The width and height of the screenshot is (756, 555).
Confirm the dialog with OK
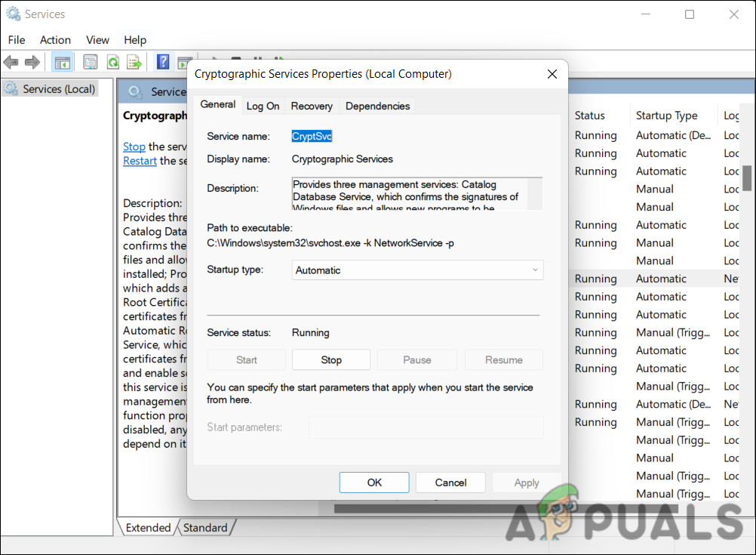click(374, 483)
